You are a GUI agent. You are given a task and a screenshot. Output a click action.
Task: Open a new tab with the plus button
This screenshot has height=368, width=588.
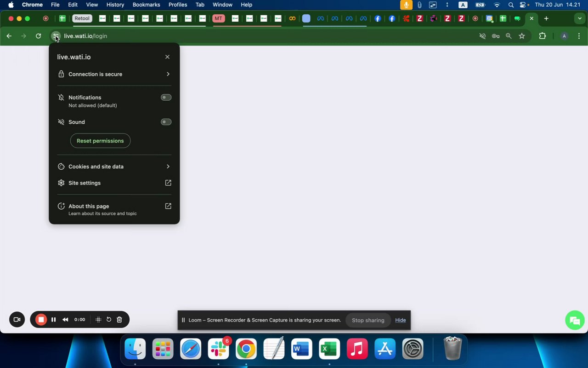point(546,18)
